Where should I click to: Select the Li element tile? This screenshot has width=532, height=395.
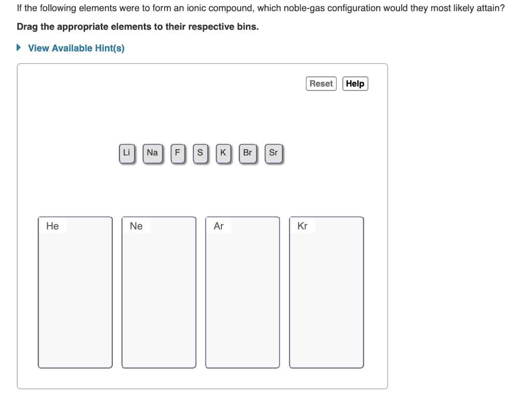[126, 153]
